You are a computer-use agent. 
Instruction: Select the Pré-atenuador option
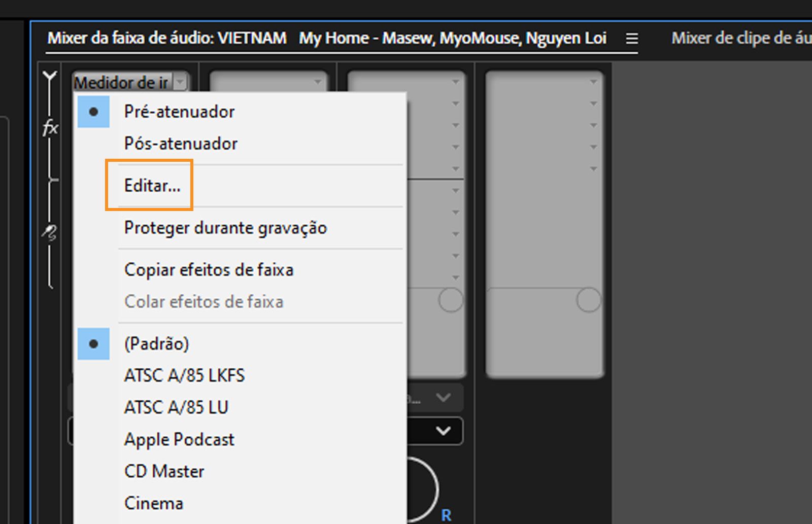pyautogui.click(x=179, y=112)
